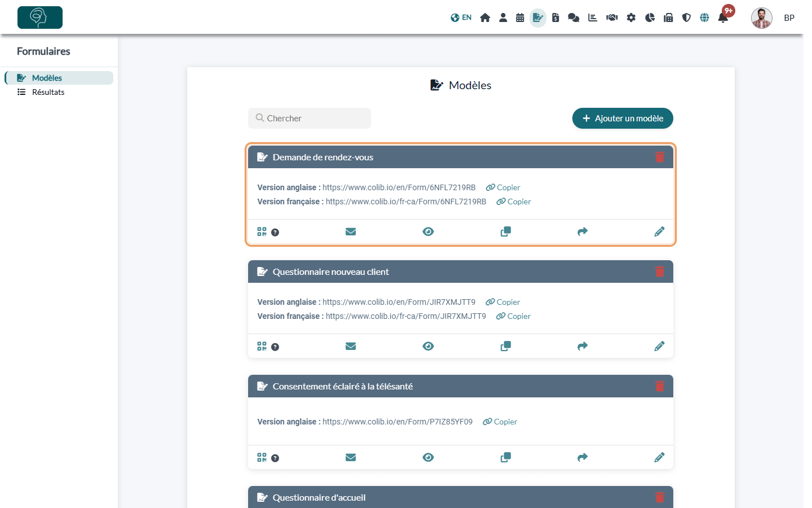Copy English link of Consentement éclairé form
This screenshot has width=812, height=508.
click(x=500, y=422)
